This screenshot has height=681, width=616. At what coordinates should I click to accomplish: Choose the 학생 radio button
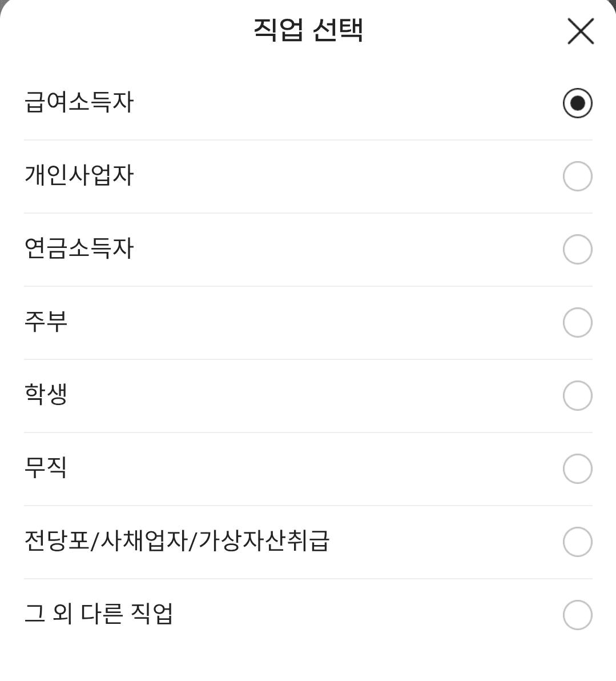pos(577,396)
